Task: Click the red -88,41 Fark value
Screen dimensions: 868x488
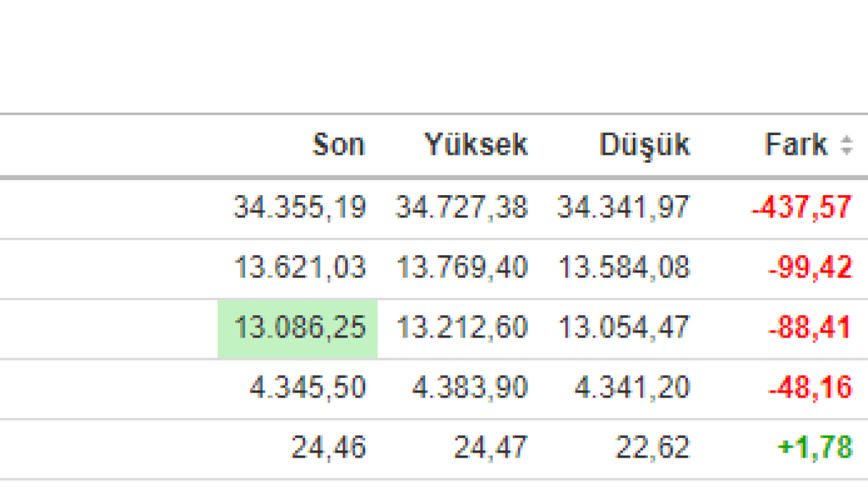Action: tap(809, 328)
